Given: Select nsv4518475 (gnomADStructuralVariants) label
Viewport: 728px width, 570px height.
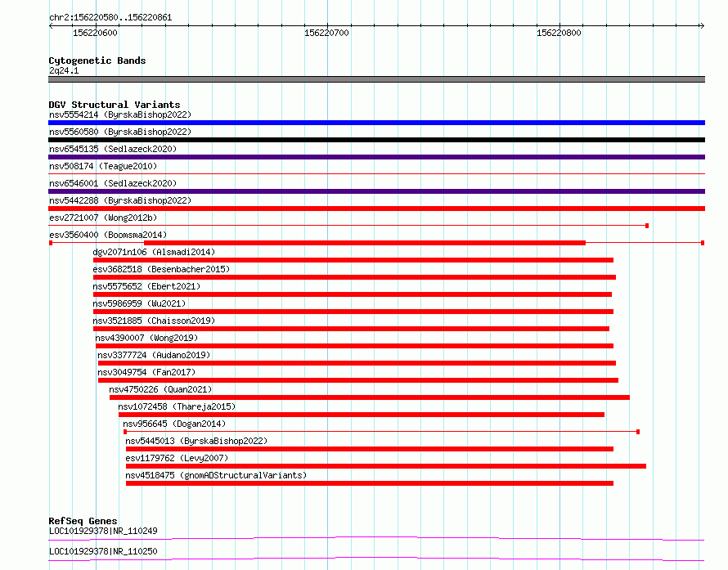Looking at the screenshot, I should [217, 475].
